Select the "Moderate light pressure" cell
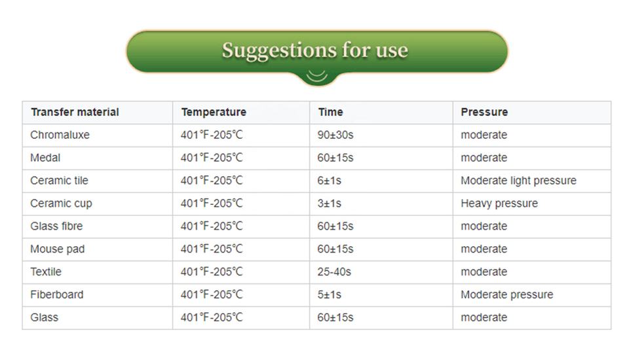This screenshot has width=629, height=364. pyautogui.click(x=518, y=181)
